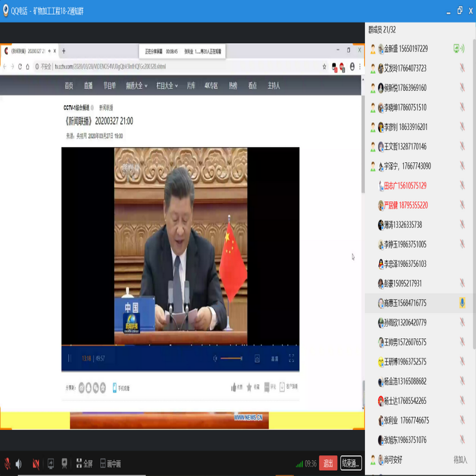Click the microphone icon beside 商惠玉
Viewport: 476px width, 476px height.
pos(462,303)
